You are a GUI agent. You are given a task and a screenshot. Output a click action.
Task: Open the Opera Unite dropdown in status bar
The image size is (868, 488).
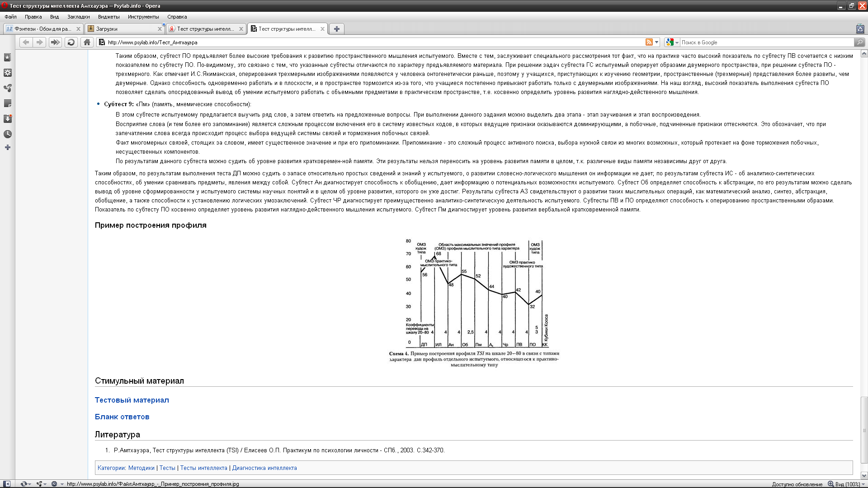[x=42, y=484]
